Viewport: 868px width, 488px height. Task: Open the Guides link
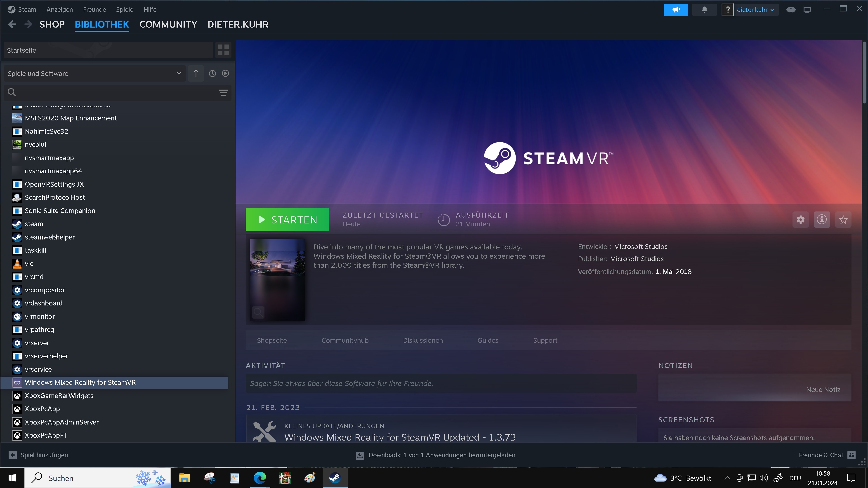coord(488,340)
